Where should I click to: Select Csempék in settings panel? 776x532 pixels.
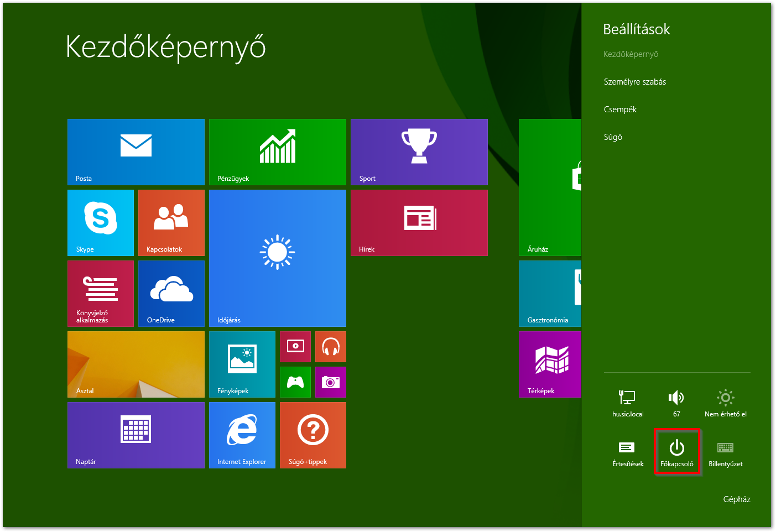(x=620, y=109)
